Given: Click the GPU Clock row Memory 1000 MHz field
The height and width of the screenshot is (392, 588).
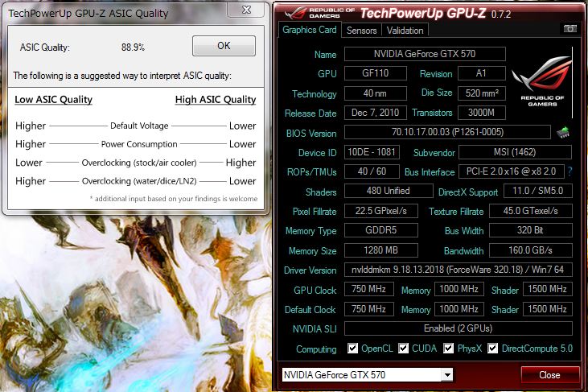Looking at the screenshot, I should coord(459,289).
